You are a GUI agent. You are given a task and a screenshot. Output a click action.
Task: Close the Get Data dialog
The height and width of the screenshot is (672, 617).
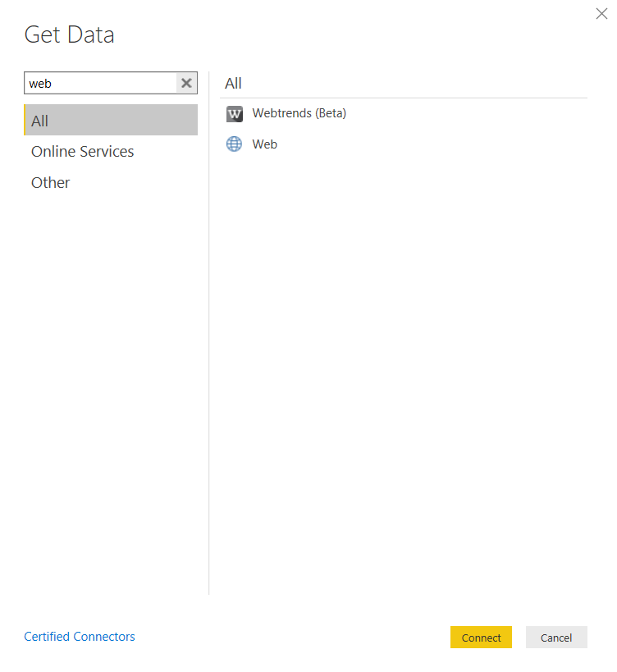(601, 13)
